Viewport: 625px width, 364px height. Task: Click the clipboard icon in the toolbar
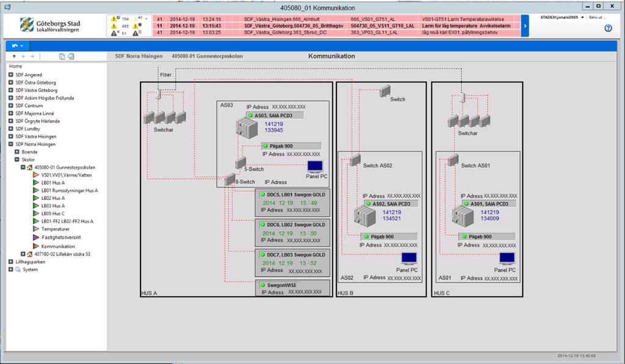62,57
